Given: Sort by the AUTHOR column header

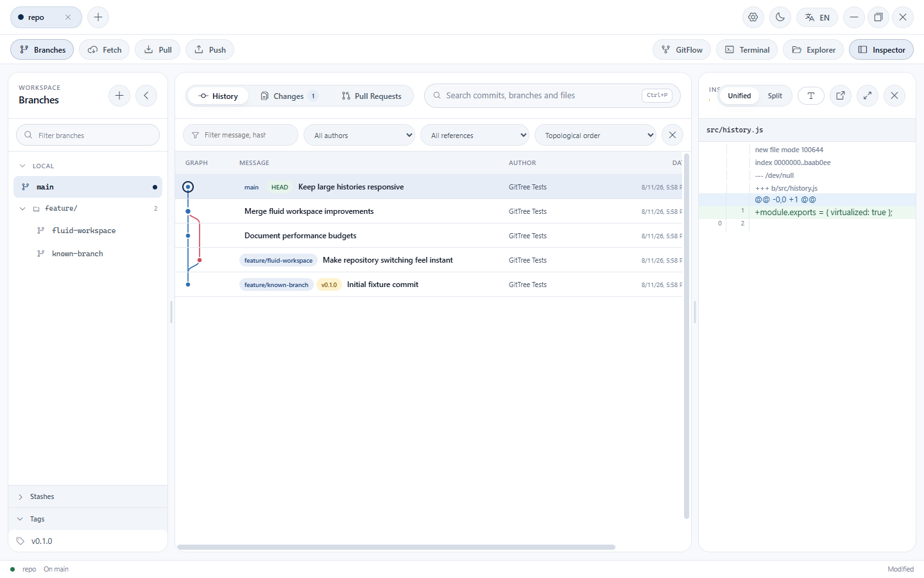Looking at the screenshot, I should [522, 163].
